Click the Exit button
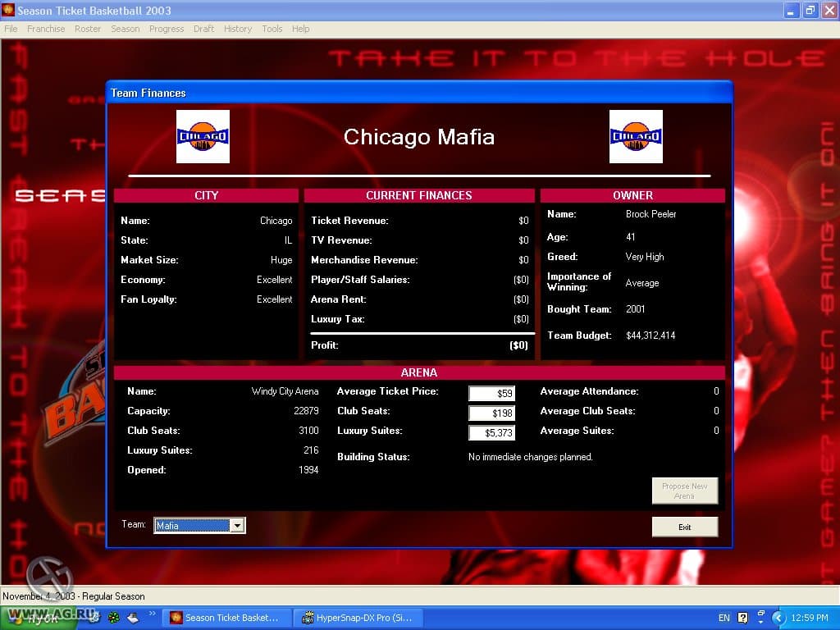This screenshot has width=840, height=630. (x=685, y=527)
